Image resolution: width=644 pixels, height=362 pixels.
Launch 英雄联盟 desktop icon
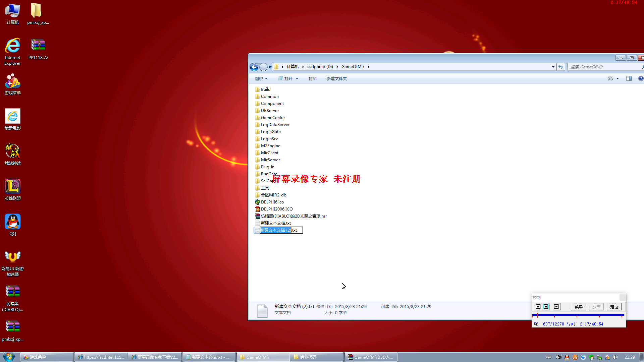pyautogui.click(x=13, y=189)
